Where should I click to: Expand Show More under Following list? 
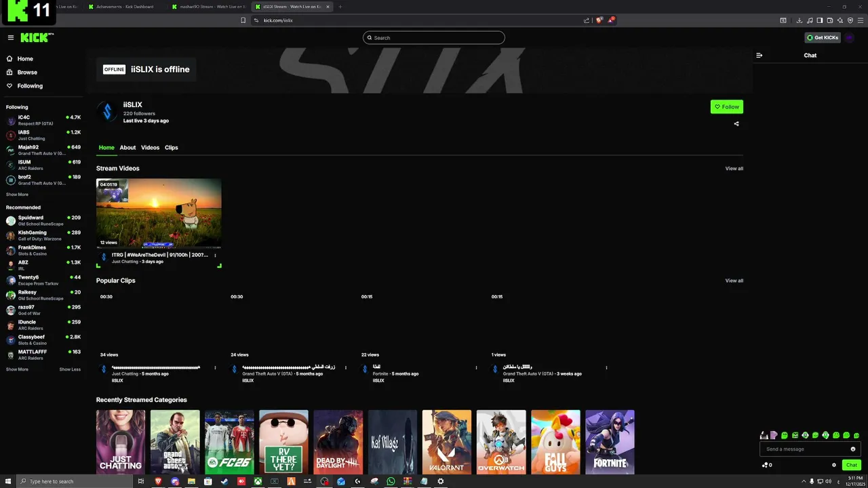pyautogui.click(x=17, y=195)
